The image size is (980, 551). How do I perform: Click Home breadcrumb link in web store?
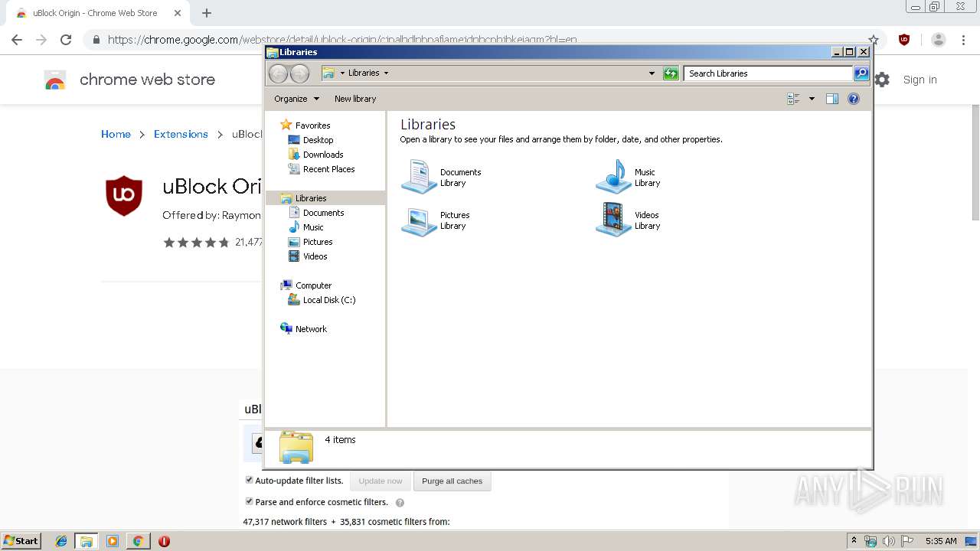[116, 134]
